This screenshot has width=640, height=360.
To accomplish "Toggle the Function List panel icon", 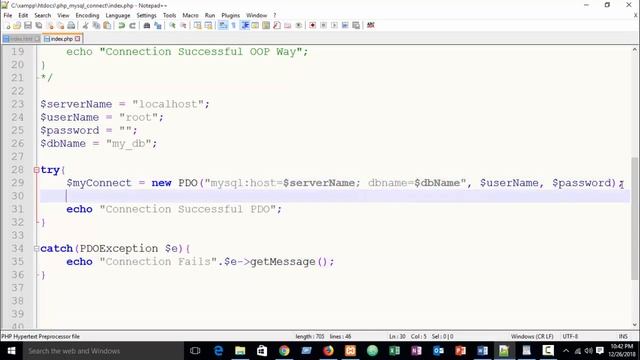I will (277, 25).
